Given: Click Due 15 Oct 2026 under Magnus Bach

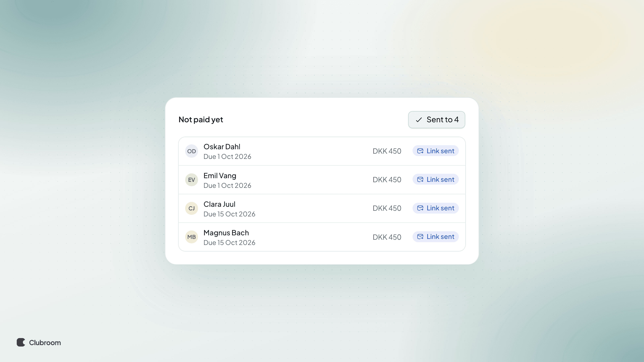Looking at the screenshot, I should (229, 243).
